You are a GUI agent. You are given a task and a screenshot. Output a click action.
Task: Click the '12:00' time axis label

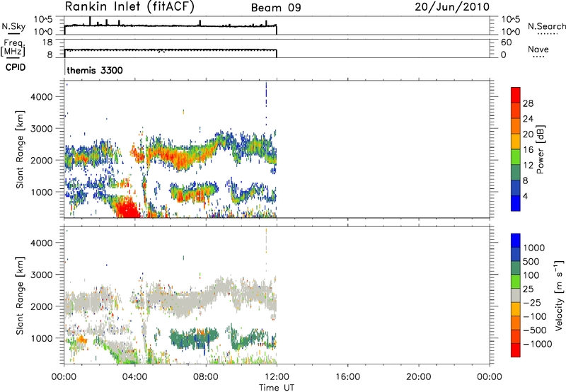point(277,377)
